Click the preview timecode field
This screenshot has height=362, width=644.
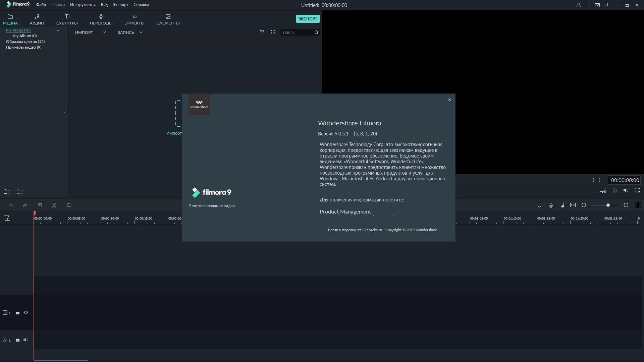(625, 180)
